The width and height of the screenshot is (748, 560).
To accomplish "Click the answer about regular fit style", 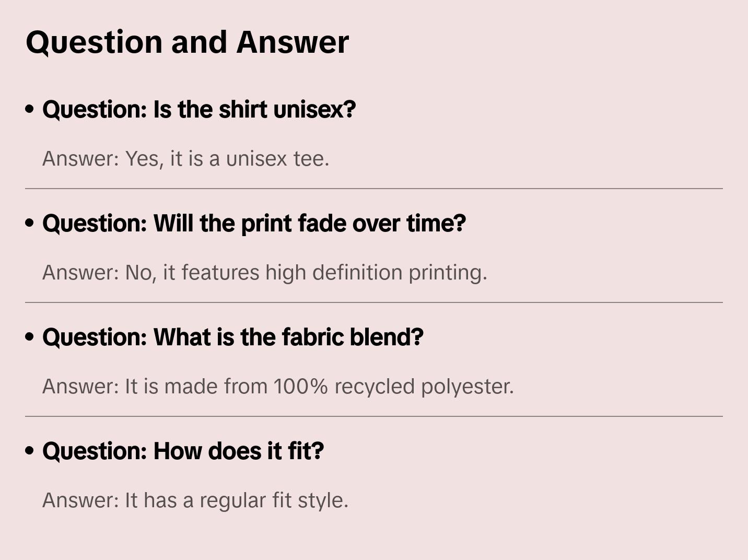I will tap(195, 500).
